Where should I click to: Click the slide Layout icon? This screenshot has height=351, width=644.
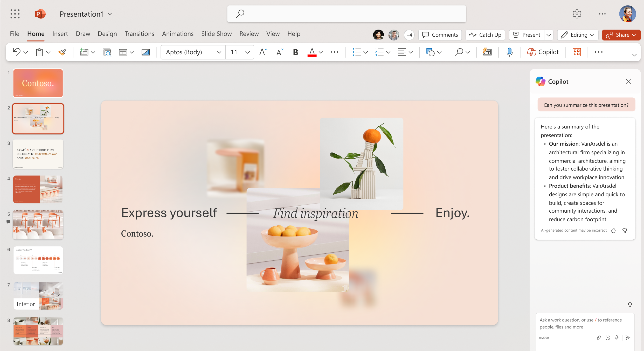point(123,52)
